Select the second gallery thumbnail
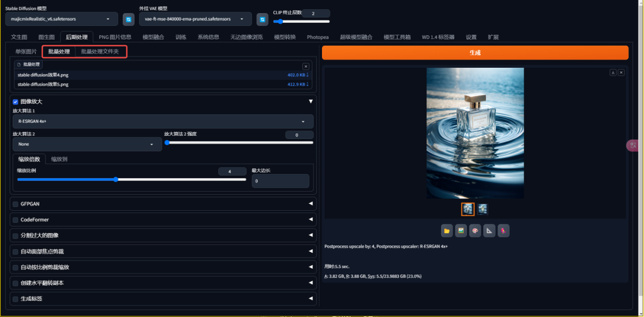 482,209
